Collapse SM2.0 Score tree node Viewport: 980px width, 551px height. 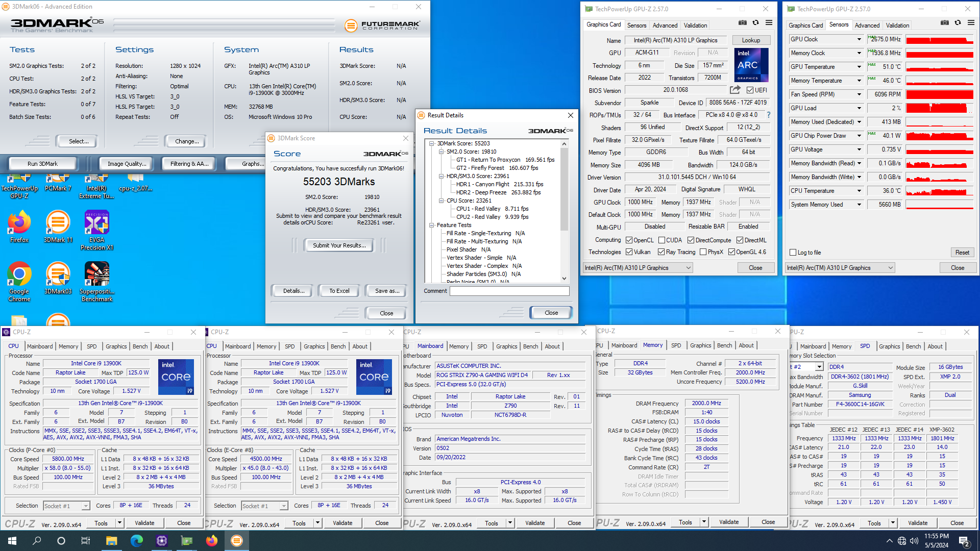[442, 152]
